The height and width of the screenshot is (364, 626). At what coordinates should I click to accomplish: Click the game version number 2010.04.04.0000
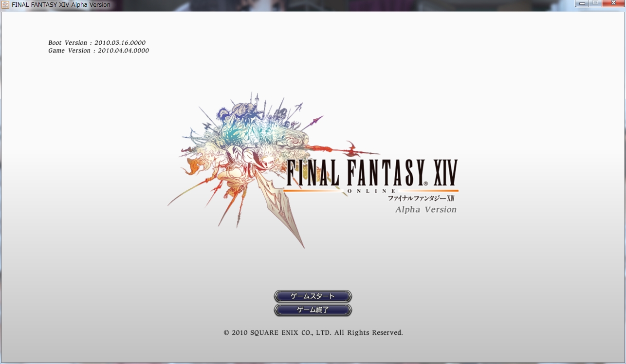click(x=123, y=51)
